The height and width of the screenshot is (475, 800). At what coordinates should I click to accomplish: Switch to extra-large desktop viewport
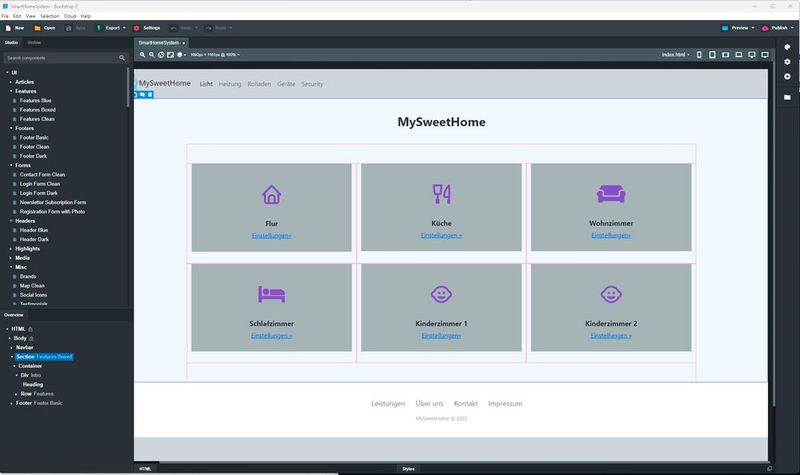[x=765, y=55]
